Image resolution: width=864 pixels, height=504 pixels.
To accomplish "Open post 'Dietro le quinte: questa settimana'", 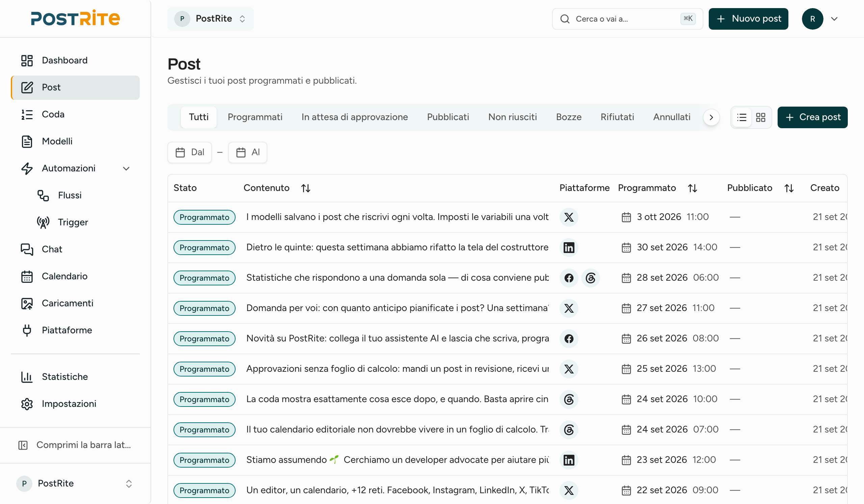I will (x=397, y=247).
